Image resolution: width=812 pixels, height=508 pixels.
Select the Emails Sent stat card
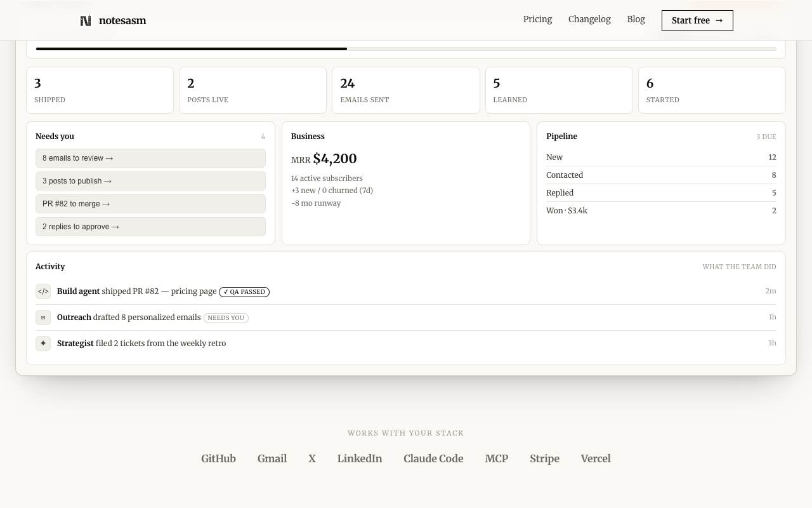(406, 90)
